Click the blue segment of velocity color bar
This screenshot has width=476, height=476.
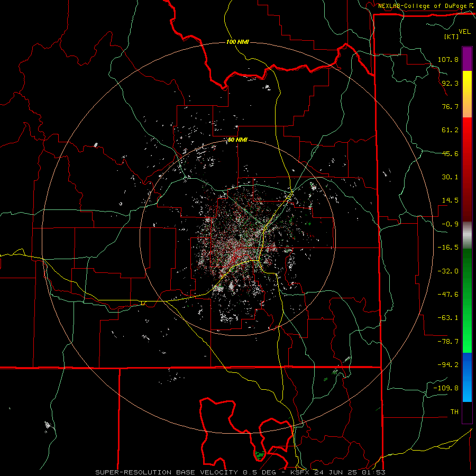coord(467,377)
